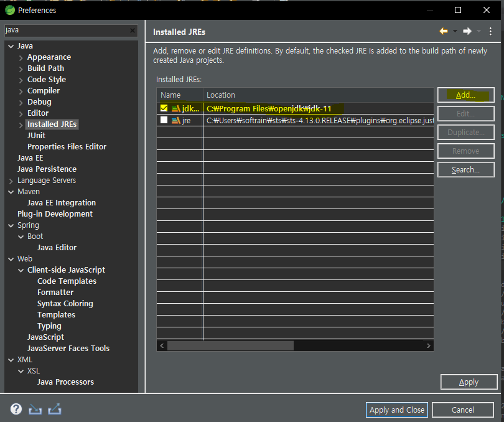Screen dimensions: 504x422
Task: Select the sts-4.13.0.RELEASE jre location cell
Action: pyautogui.click(x=318, y=121)
